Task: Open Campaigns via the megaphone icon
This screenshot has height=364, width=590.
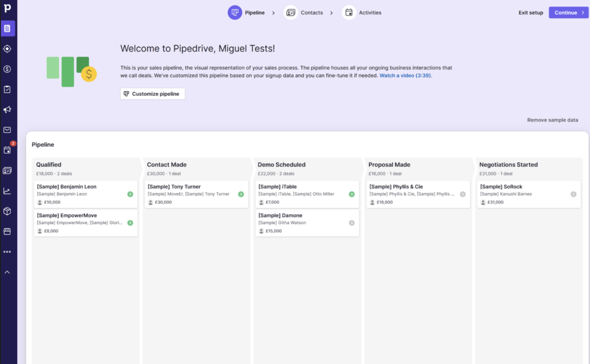Action: (7, 110)
